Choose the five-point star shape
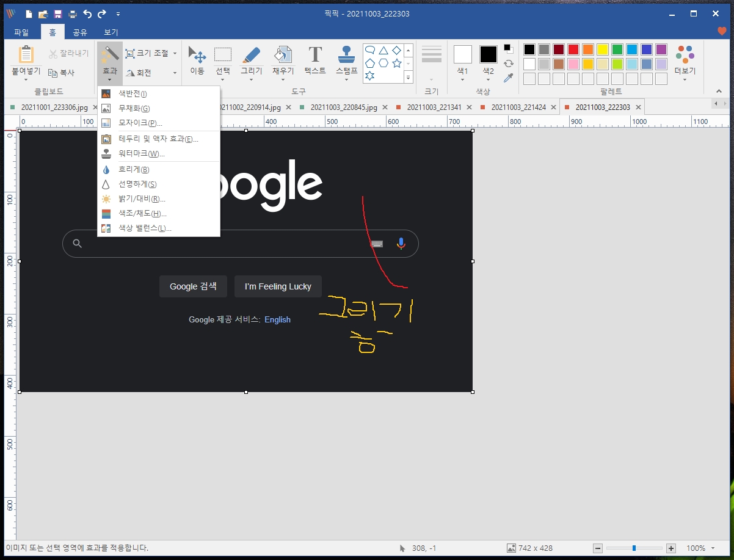734x560 pixels. click(397, 64)
